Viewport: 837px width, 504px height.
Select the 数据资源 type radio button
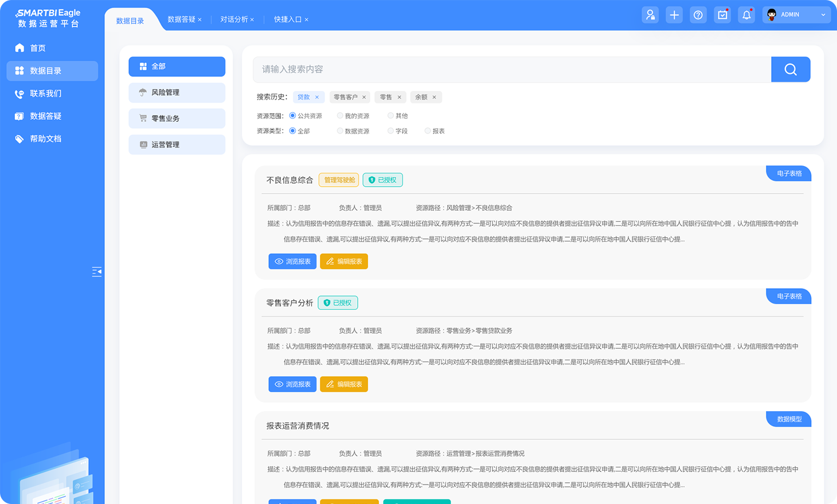pos(340,131)
